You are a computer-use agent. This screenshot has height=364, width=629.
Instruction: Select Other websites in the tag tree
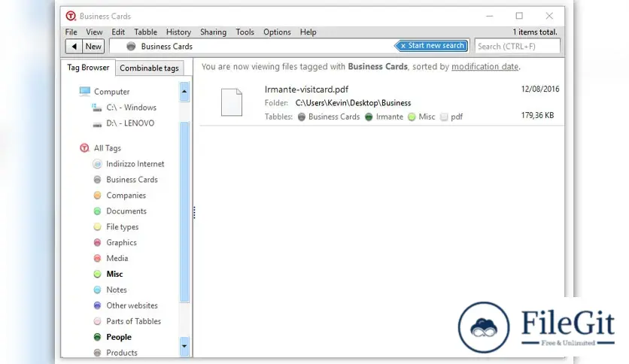tap(132, 305)
